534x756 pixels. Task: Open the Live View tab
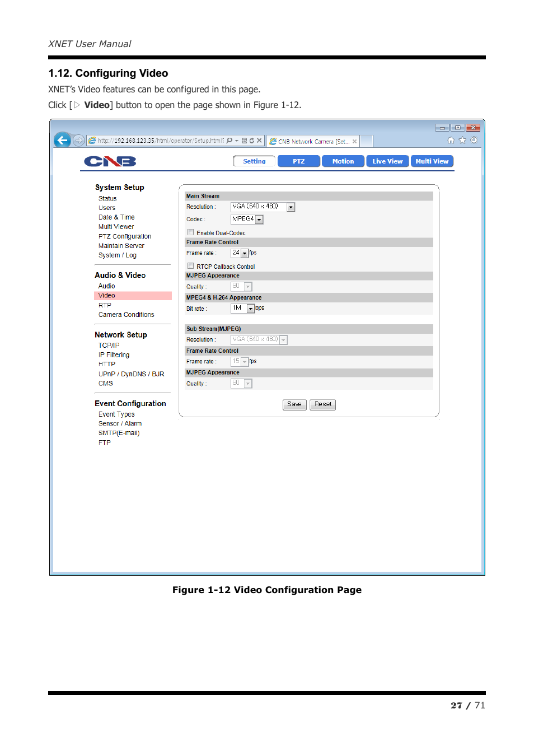pos(387,161)
